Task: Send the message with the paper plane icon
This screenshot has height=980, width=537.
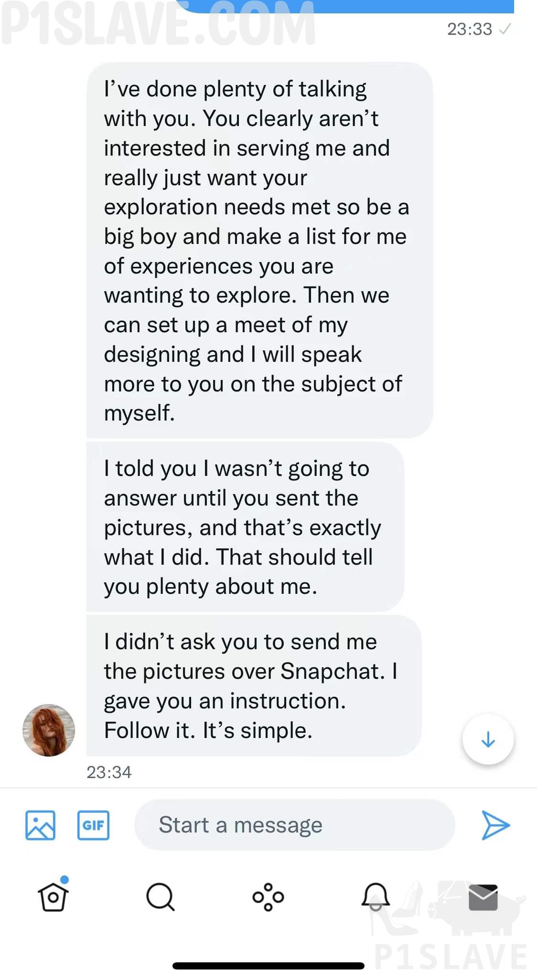Action: tap(495, 825)
